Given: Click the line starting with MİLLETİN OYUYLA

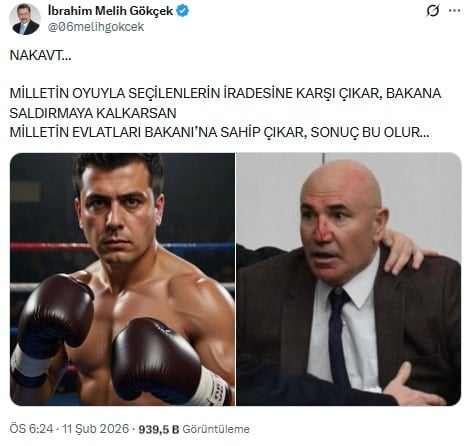Looking at the screenshot, I should point(225,93).
